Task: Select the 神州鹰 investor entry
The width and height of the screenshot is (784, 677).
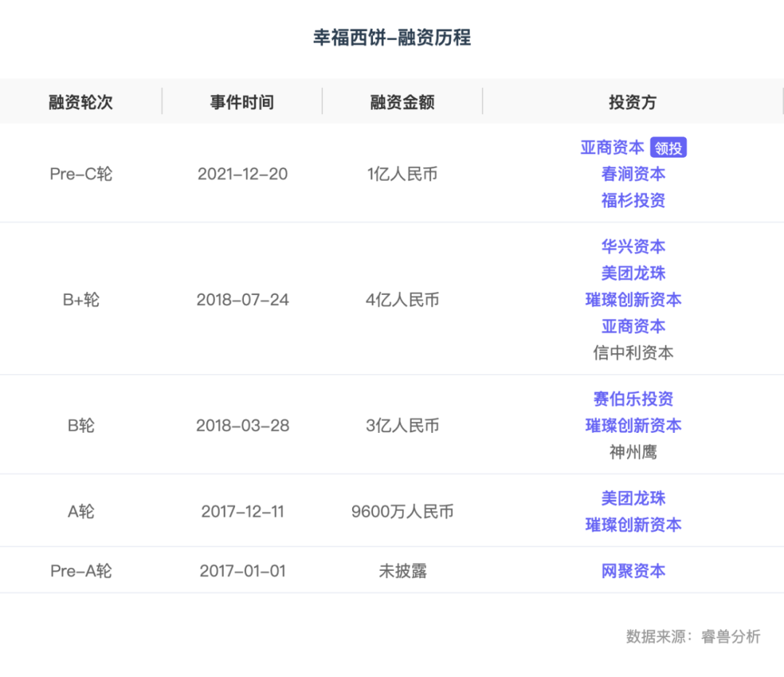Action: [x=633, y=452]
